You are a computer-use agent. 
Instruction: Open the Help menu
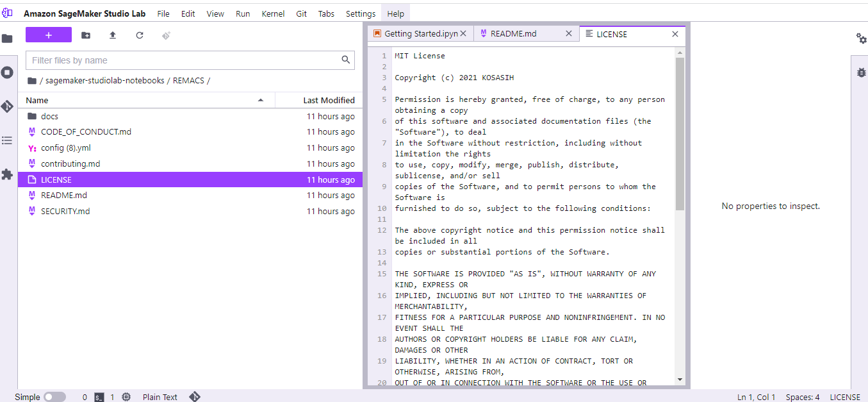[396, 13]
